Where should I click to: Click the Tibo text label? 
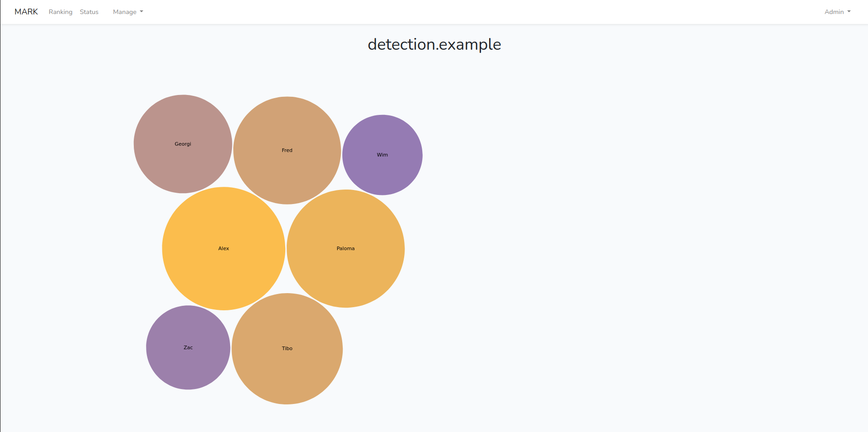pos(287,348)
